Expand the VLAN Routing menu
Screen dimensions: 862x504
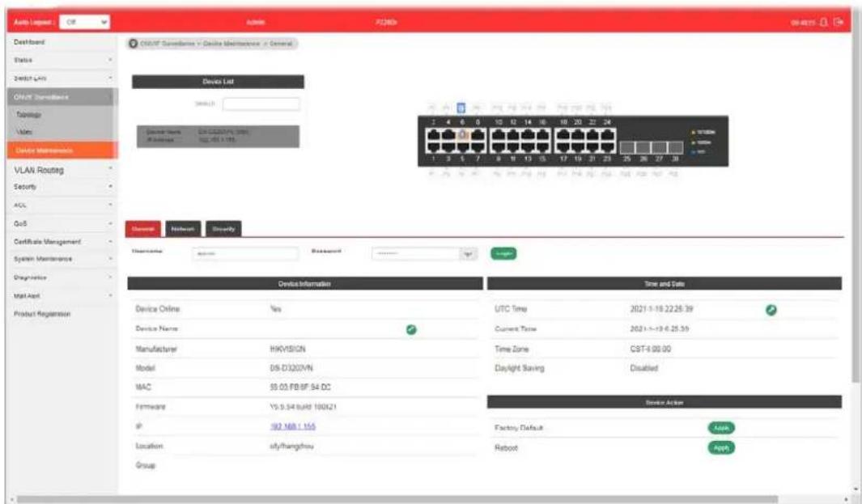pos(62,170)
